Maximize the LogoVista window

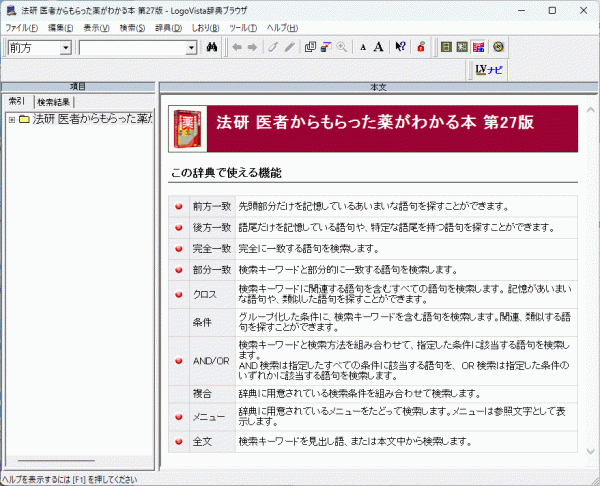pyautogui.click(x=552, y=10)
